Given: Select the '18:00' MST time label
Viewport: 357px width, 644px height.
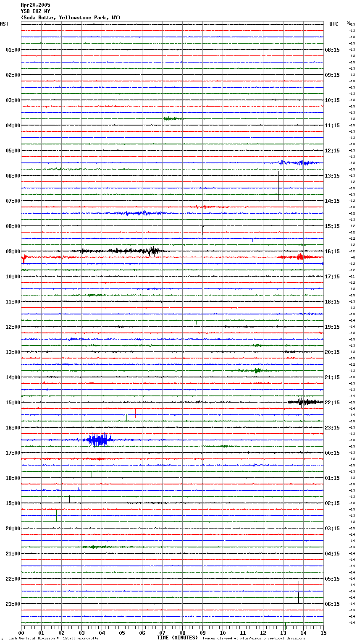Looking at the screenshot, I should (13, 478).
